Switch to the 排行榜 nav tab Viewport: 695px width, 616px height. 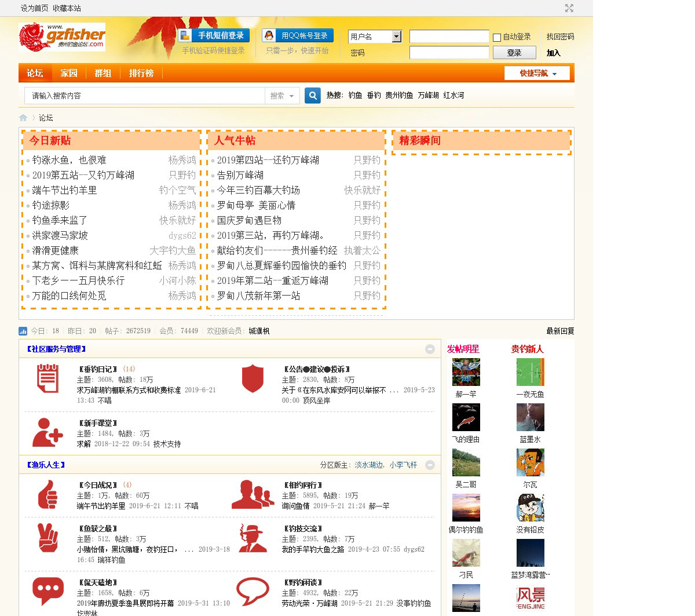click(x=141, y=73)
